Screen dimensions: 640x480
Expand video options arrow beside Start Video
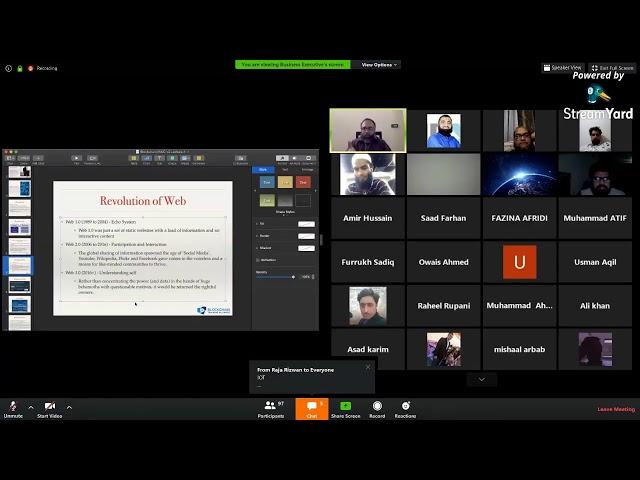(69, 407)
